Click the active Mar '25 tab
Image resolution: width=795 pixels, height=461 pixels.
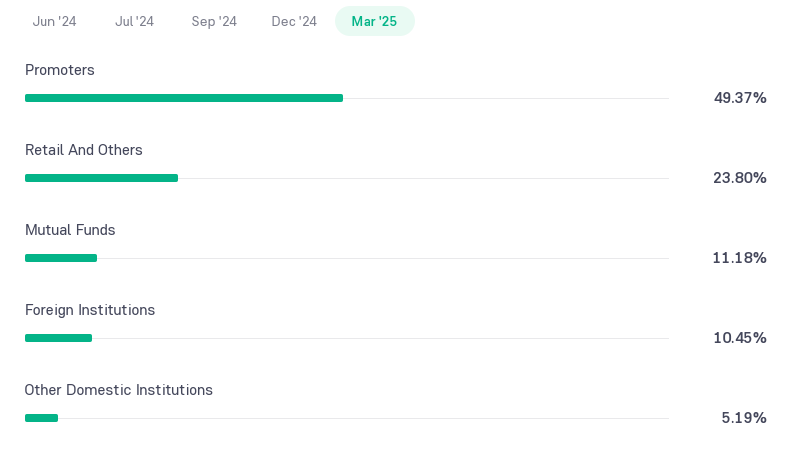point(374,21)
